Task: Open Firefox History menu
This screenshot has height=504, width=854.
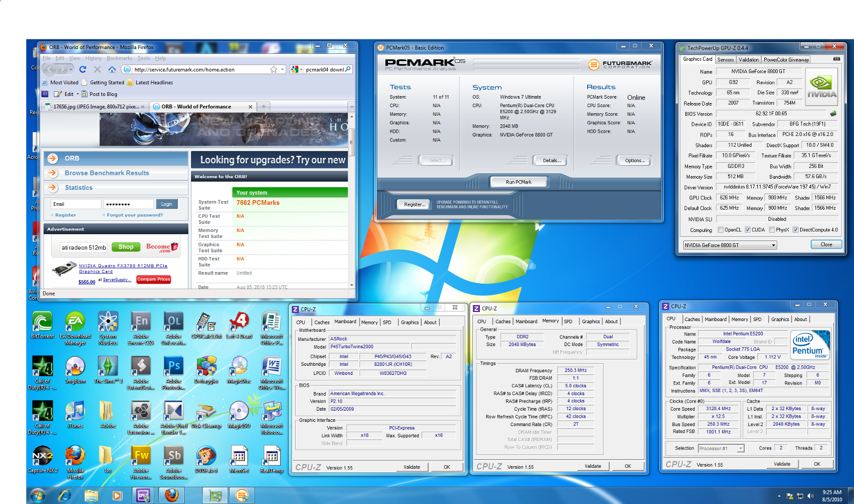Action: click(93, 58)
